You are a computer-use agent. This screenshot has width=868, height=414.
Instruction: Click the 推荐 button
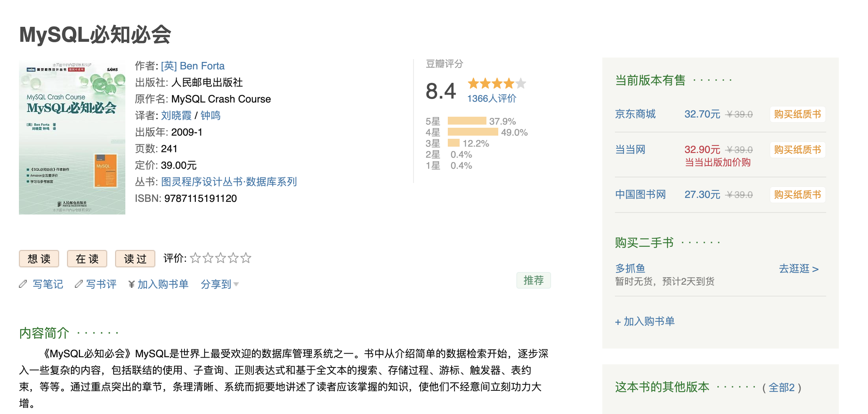(x=533, y=280)
